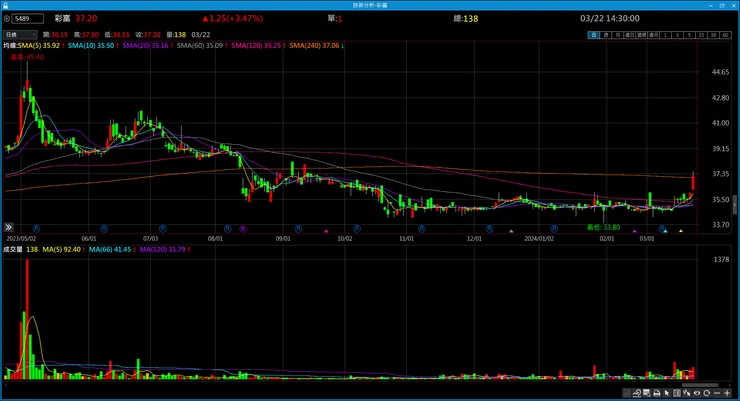
Task: Click the vertical scroll handle beside price axis
Action: tap(734, 205)
